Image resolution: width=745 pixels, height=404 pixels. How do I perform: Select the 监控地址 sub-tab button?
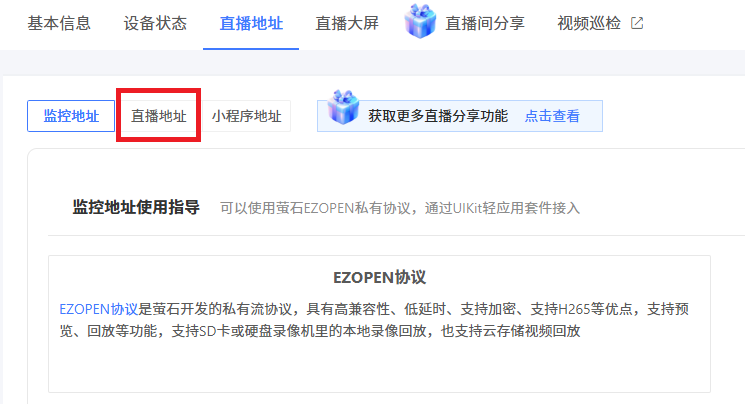[x=71, y=116]
